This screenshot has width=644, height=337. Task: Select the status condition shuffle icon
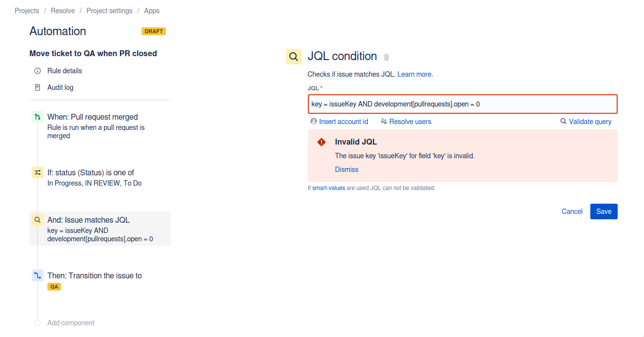tap(38, 172)
